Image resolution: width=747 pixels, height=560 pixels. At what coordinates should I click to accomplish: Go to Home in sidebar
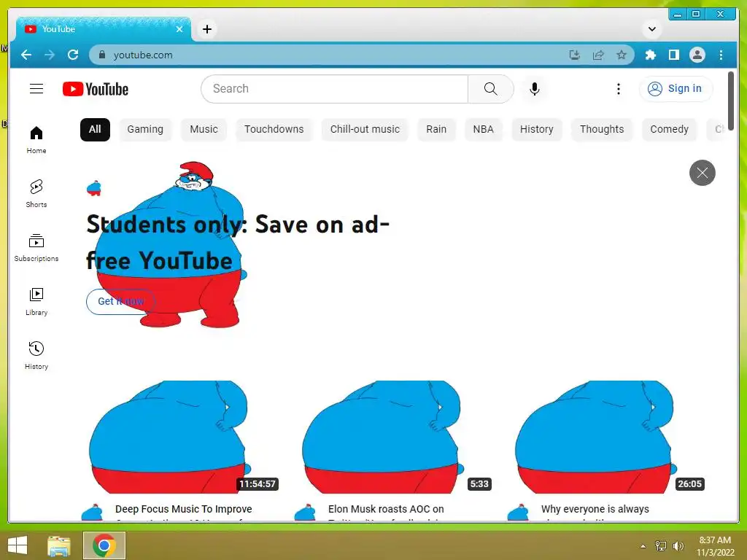[36, 140]
